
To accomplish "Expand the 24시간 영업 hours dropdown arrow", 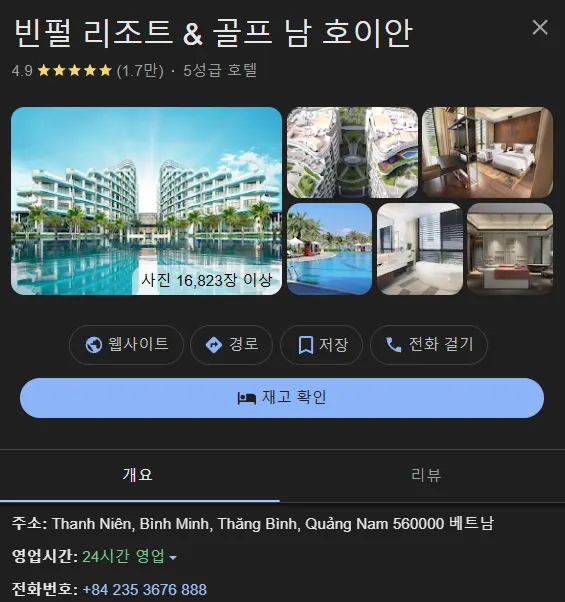I will tap(173, 557).
